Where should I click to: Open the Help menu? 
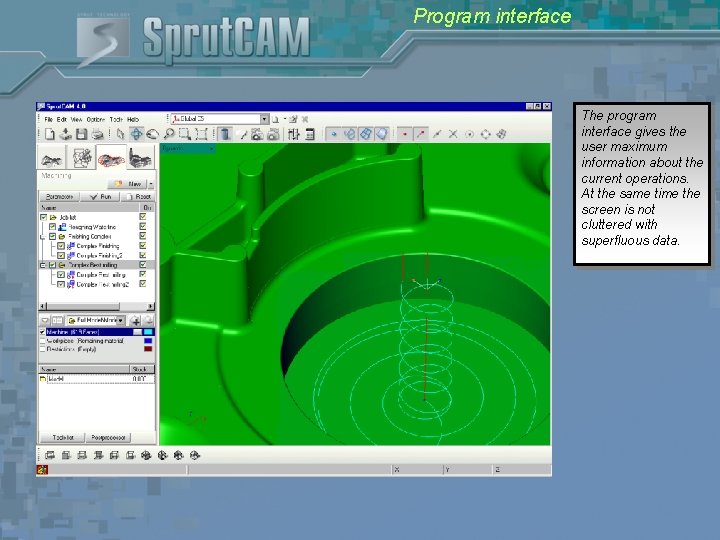(133, 119)
